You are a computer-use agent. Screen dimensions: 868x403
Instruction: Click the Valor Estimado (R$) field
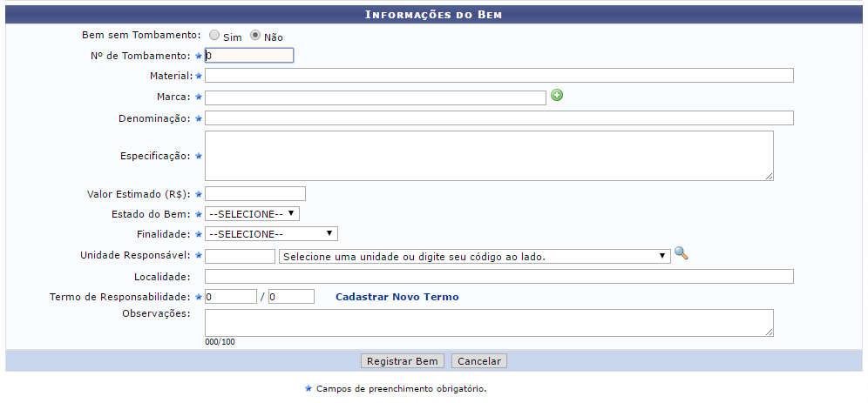tap(254, 193)
